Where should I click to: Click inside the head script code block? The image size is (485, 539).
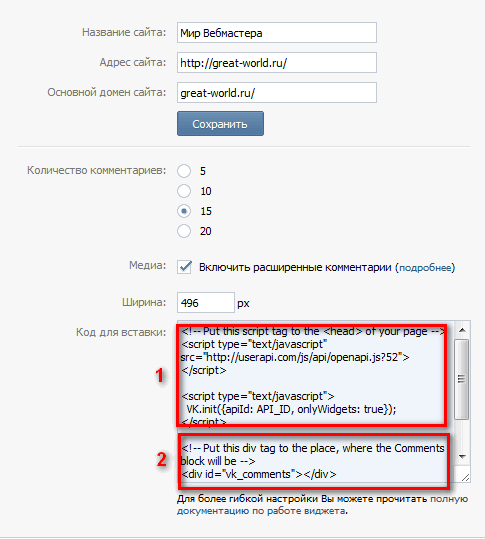(311, 375)
